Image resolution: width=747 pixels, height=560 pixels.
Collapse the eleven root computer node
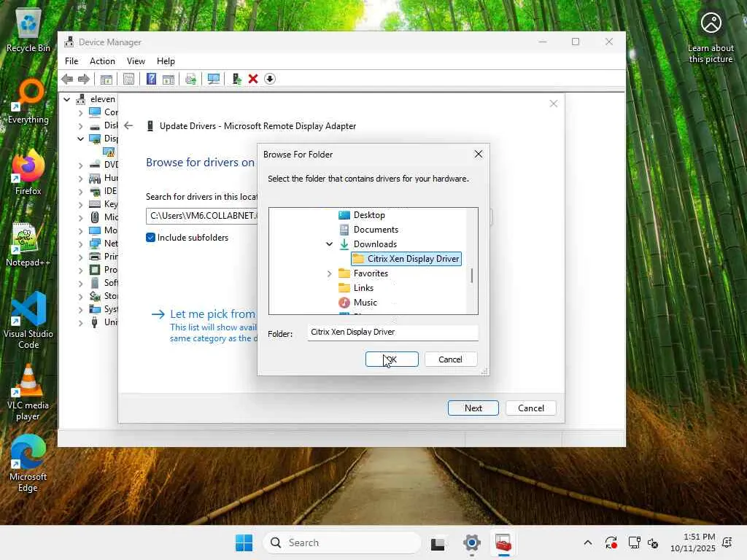[x=67, y=99]
